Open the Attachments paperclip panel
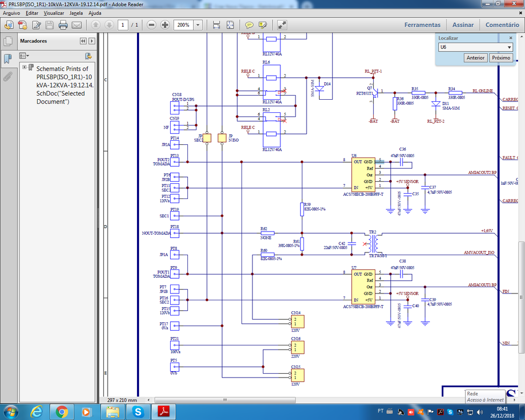The height and width of the screenshot is (420, 525). pos(8,77)
